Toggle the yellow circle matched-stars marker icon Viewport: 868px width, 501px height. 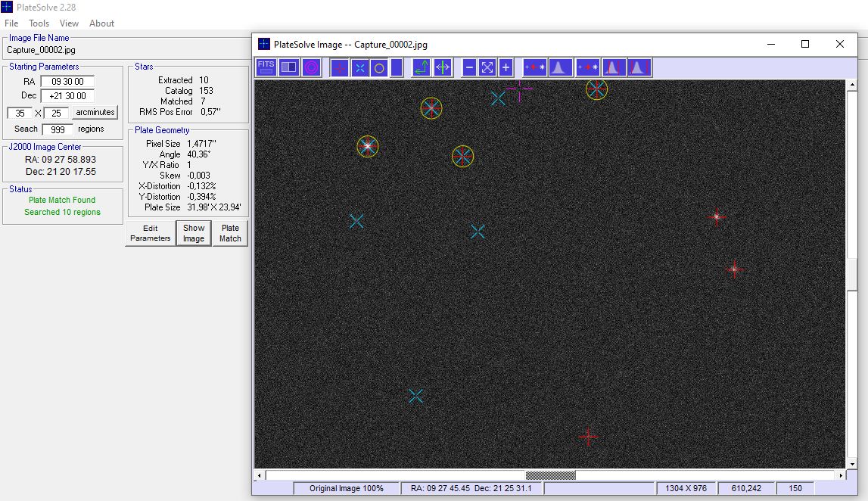coord(379,67)
